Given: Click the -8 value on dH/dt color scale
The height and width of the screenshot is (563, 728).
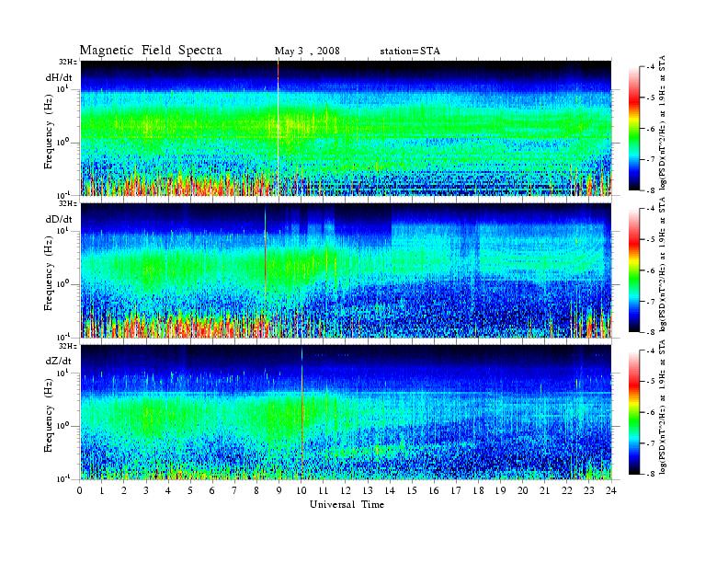Looking at the screenshot, I should click(x=652, y=190).
